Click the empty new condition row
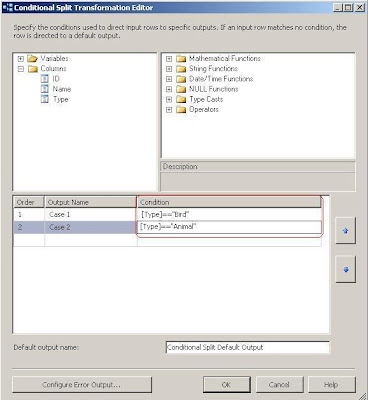368x400 pixels. [167, 240]
